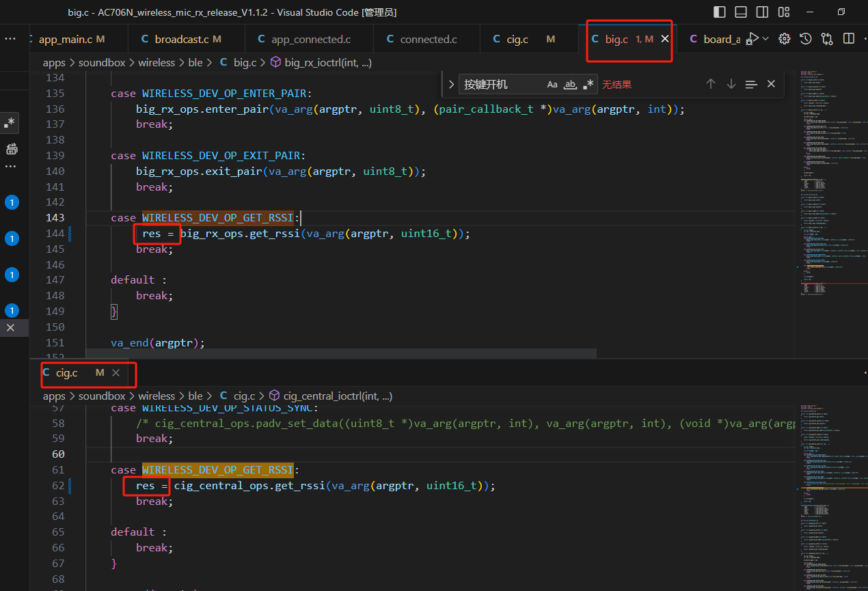Close the cig.c tab in bottom editor group
868x591 pixels.
pyautogui.click(x=116, y=373)
